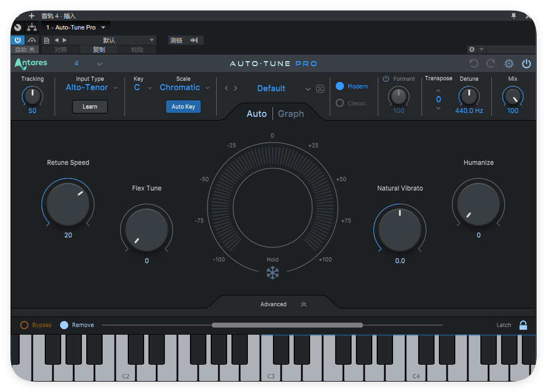Click the Tracking knob
Viewport: 547px width, 392px height.
pyautogui.click(x=32, y=96)
